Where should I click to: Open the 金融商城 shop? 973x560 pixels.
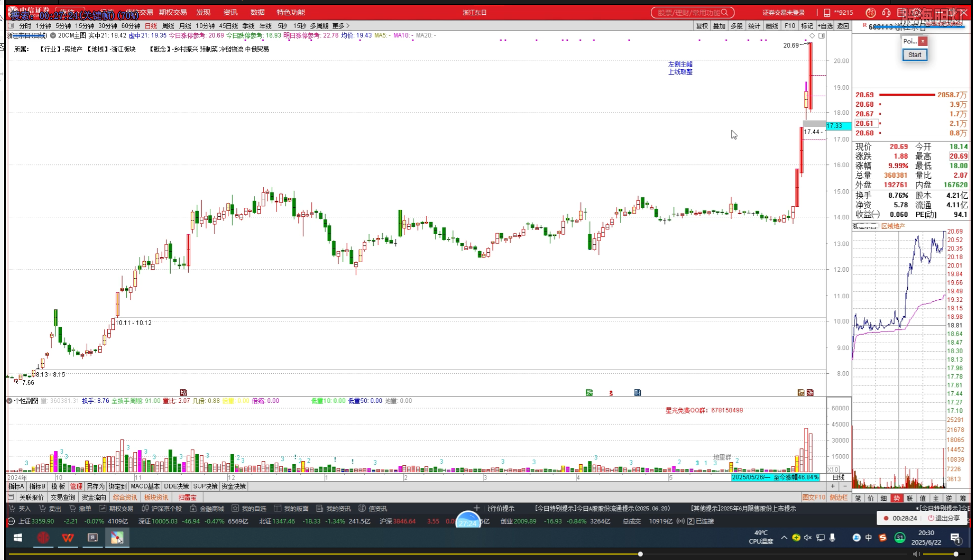[x=207, y=509]
